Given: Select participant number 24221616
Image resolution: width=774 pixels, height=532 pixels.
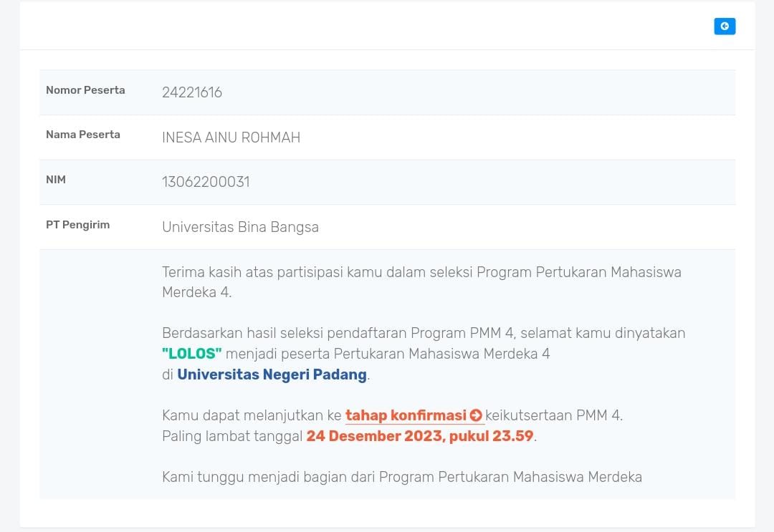Looking at the screenshot, I should coord(192,92).
